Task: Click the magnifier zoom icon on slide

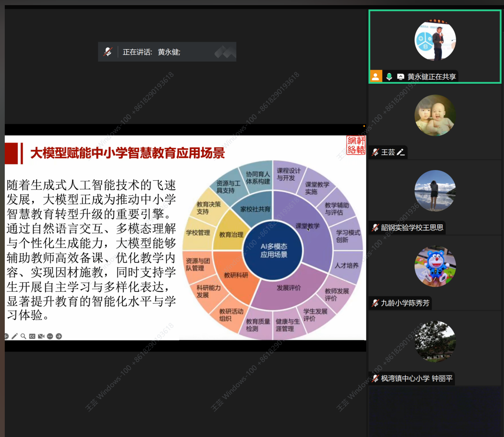Action: pos(23,336)
